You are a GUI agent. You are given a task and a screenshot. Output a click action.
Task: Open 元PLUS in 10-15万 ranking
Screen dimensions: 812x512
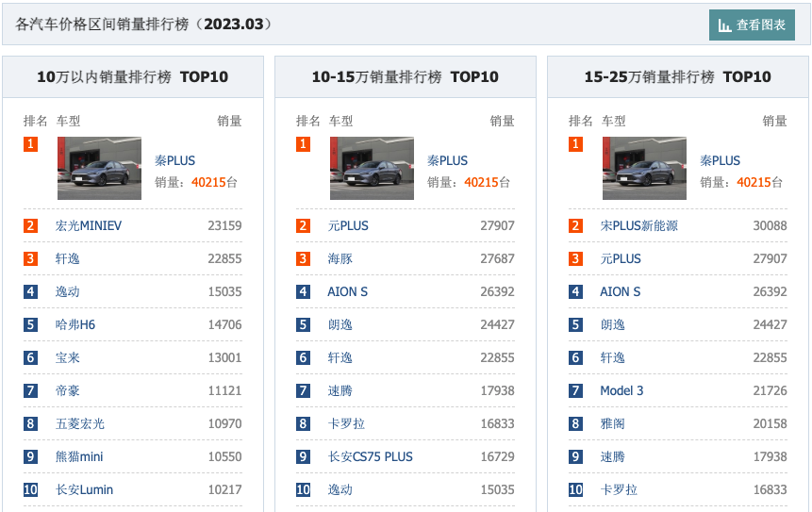[348, 225]
